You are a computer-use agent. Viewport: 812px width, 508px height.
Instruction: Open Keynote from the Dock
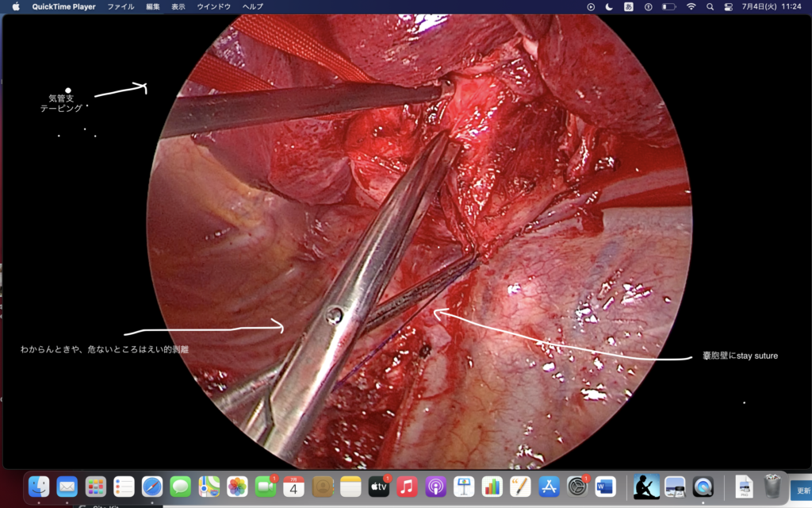tap(464, 487)
